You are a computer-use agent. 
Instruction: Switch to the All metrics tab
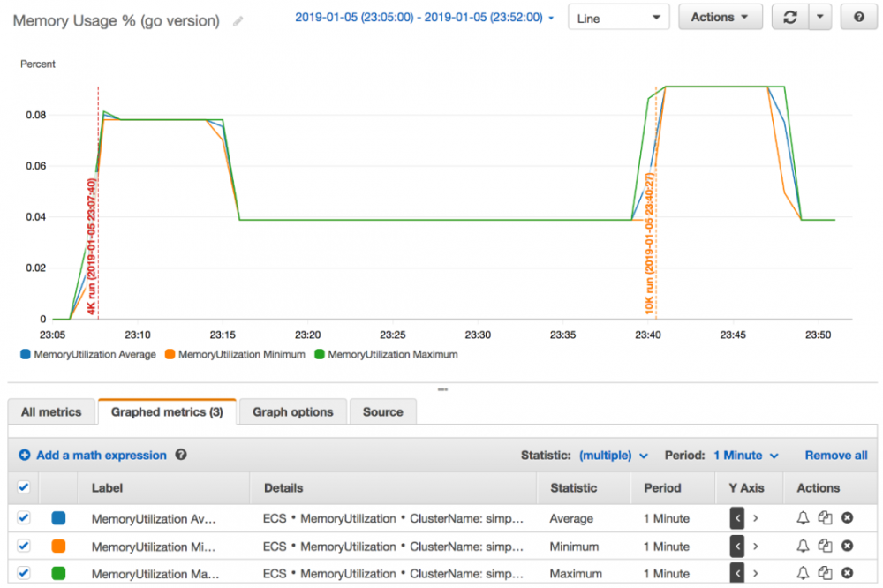point(51,411)
